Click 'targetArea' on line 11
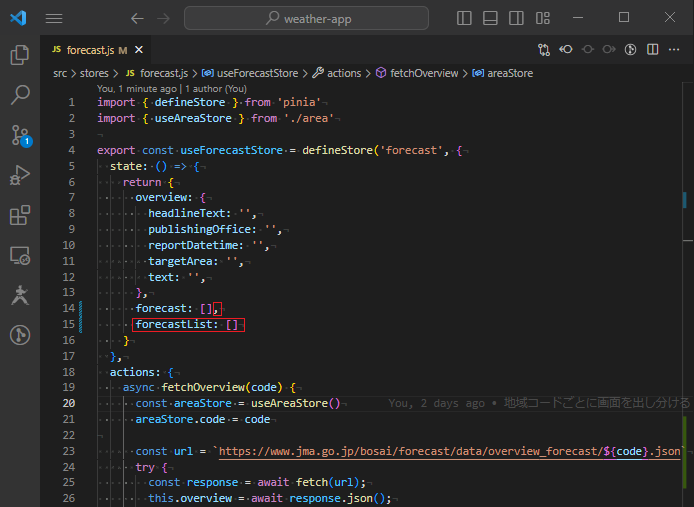 pyautogui.click(x=180, y=261)
